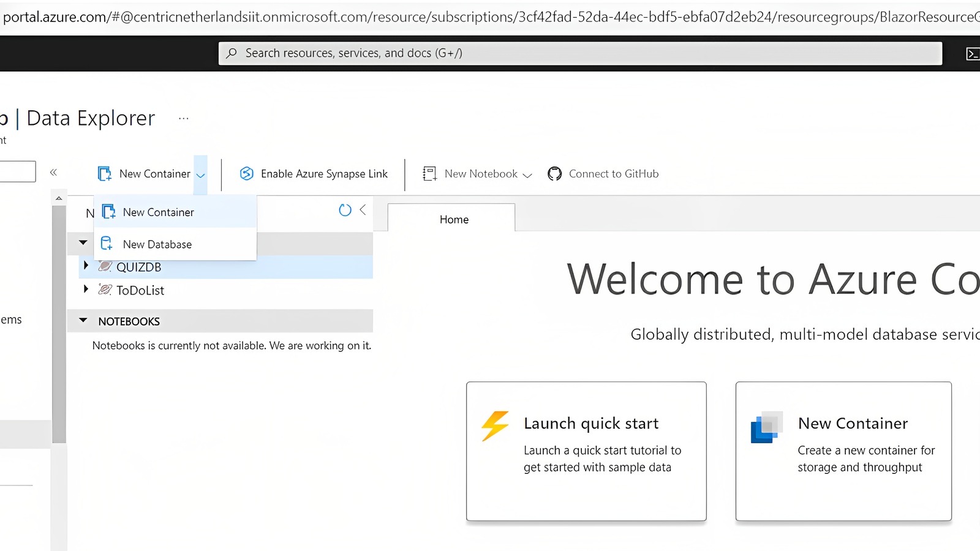The height and width of the screenshot is (551, 980).
Task: Click the browser address bar URL
Action: click(490, 17)
